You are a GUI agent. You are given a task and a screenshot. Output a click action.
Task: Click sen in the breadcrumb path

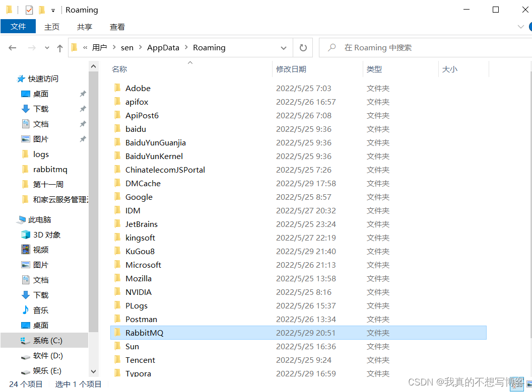[127, 48]
